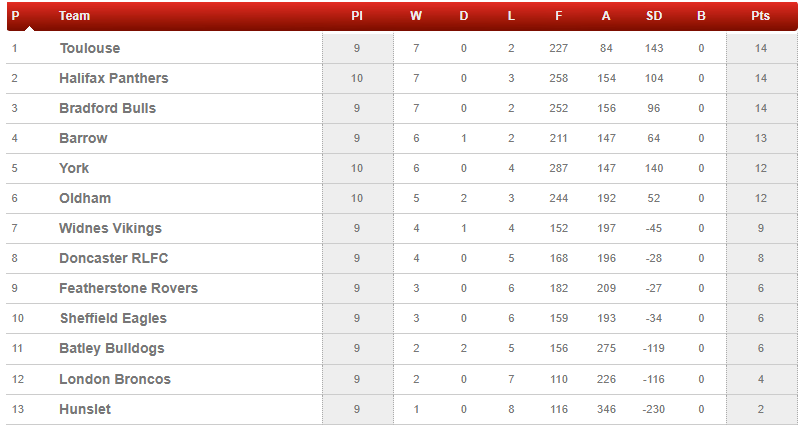The width and height of the screenshot is (803, 433).
Task: Click Widnes Vikings team name
Action: pos(111,228)
